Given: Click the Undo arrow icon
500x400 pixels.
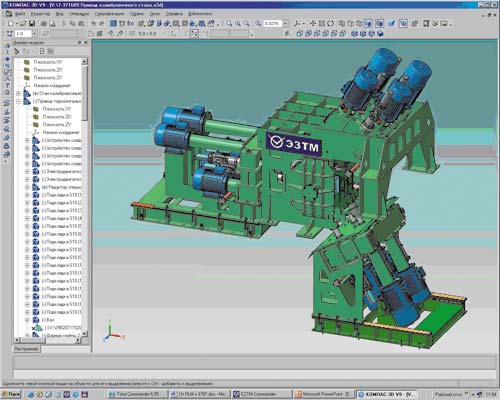Looking at the screenshot, I should pyautogui.click(x=93, y=23).
